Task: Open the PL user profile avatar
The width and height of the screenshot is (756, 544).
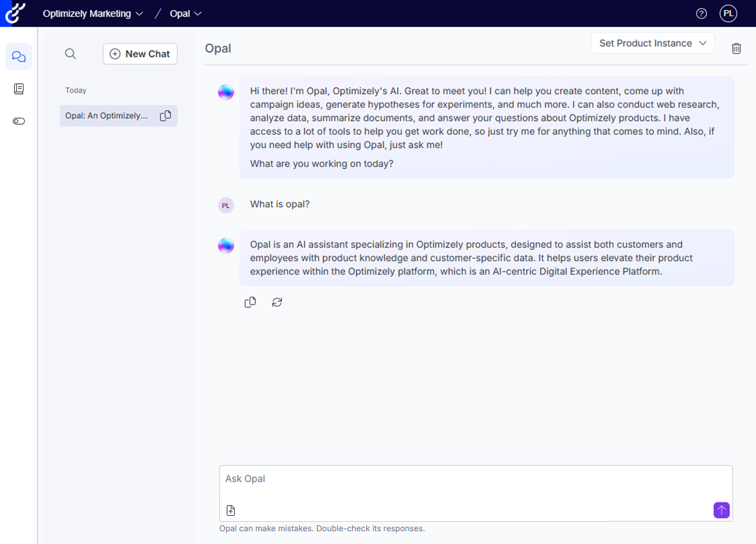Action: (x=728, y=13)
